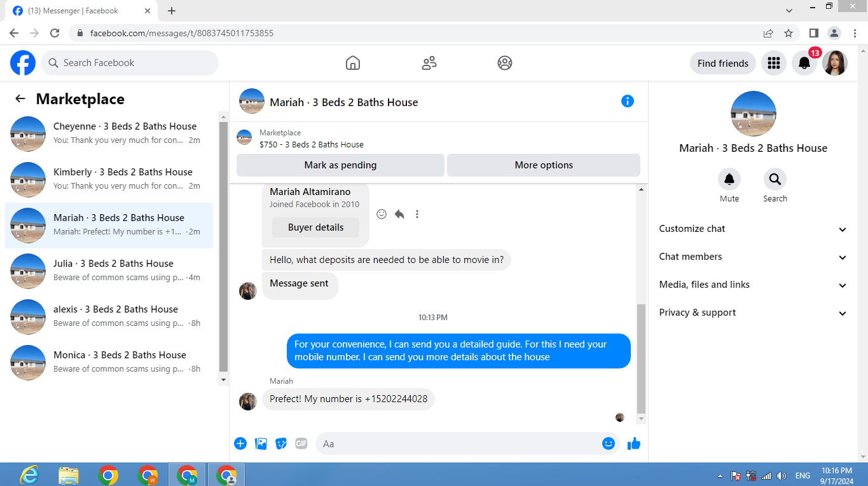Open a new browser tab
The width and height of the screenshot is (868, 486).
pos(172,11)
